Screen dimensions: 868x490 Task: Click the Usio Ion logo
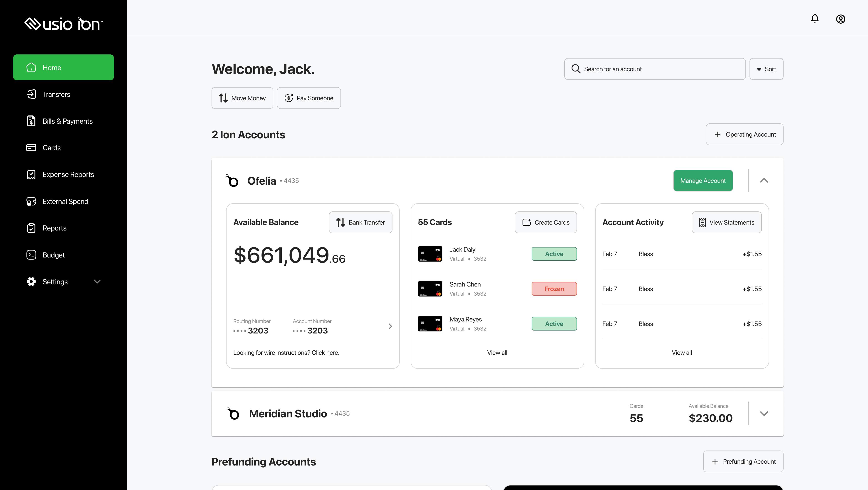pyautogui.click(x=63, y=24)
